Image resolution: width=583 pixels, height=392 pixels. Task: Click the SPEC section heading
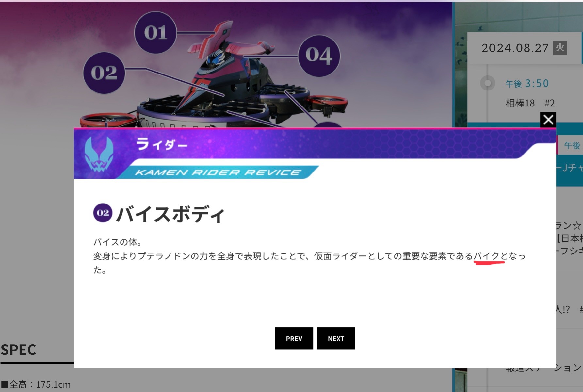coord(18,350)
